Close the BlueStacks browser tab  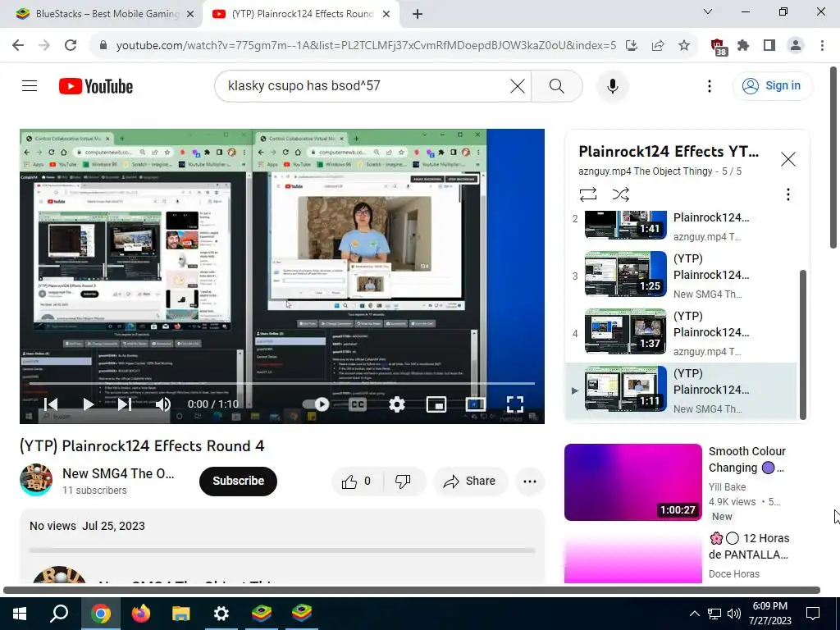pyautogui.click(x=190, y=14)
